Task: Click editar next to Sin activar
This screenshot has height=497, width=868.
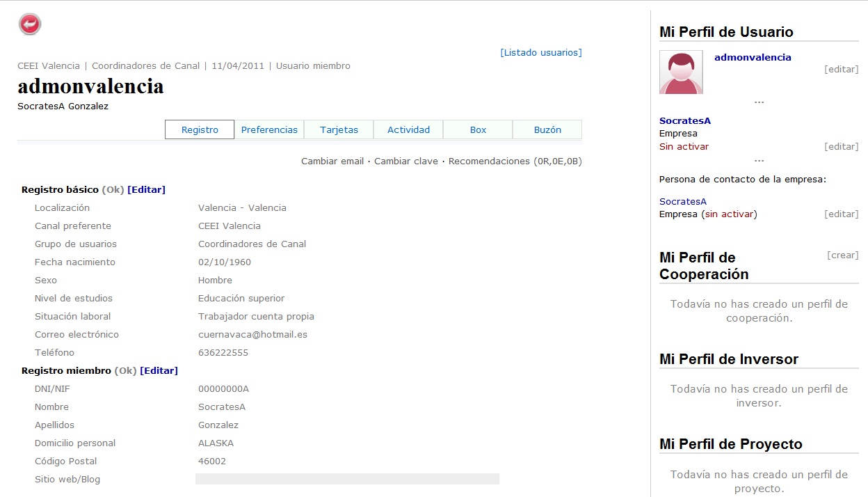Action: pyautogui.click(x=841, y=147)
